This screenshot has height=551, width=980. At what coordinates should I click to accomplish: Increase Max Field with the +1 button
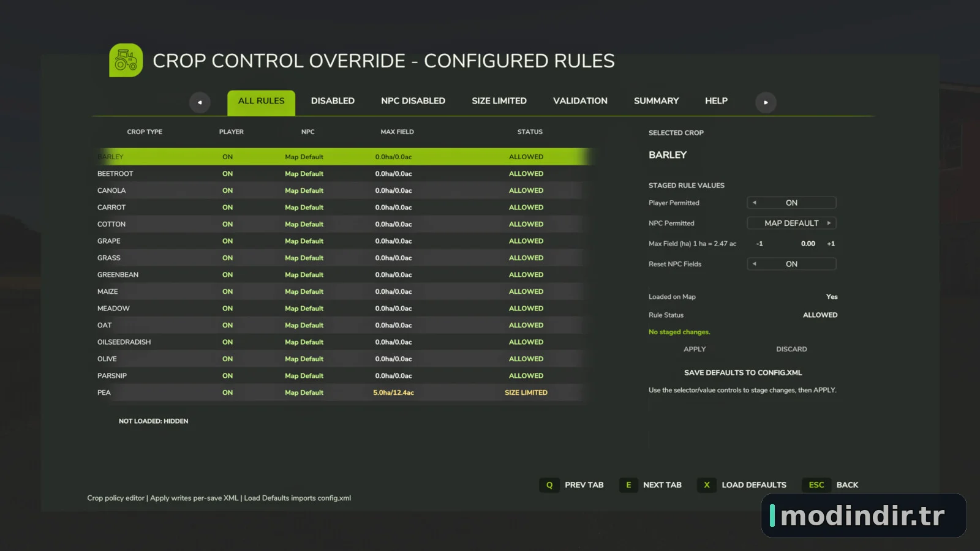click(x=831, y=244)
